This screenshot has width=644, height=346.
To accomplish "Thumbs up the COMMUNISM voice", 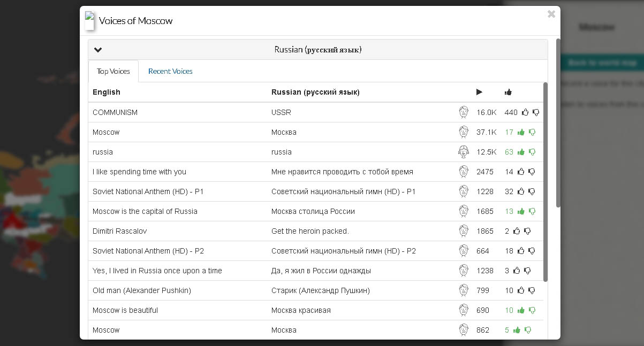I will [525, 112].
